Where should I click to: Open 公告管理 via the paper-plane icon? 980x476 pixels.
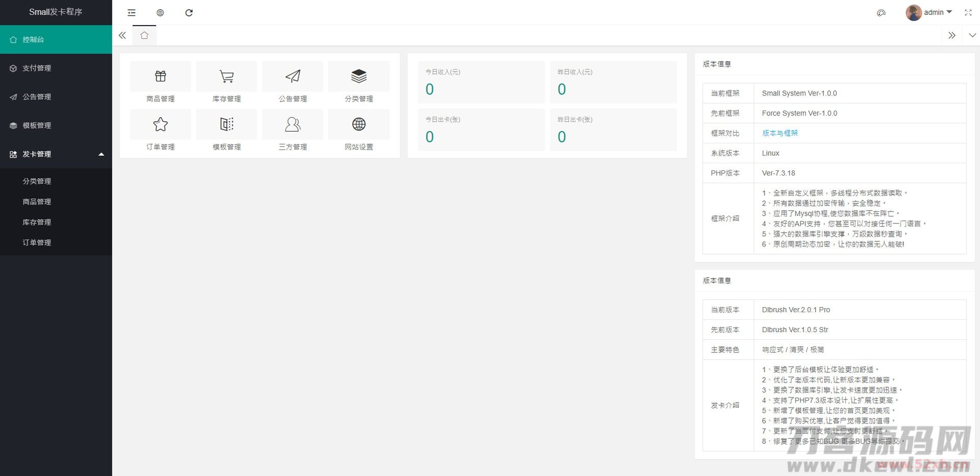click(x=292, y=76)
